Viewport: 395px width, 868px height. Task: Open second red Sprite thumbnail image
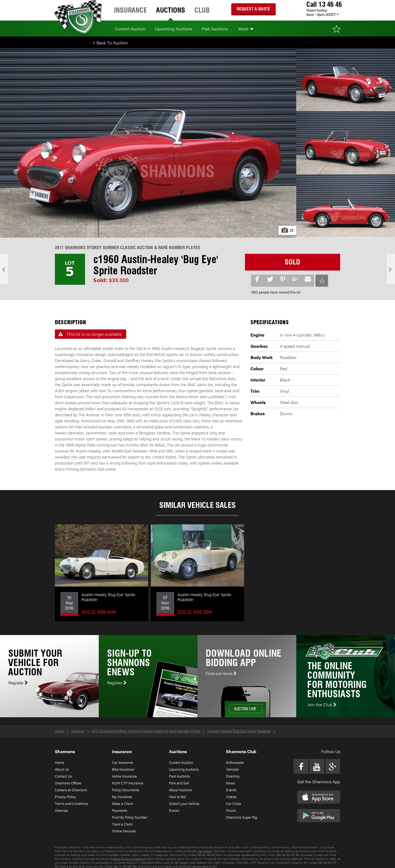pos(345,143)
